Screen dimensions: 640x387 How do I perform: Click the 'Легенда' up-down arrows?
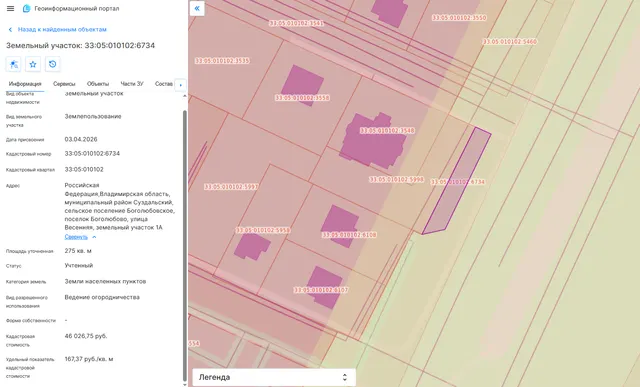pos(344,377)
